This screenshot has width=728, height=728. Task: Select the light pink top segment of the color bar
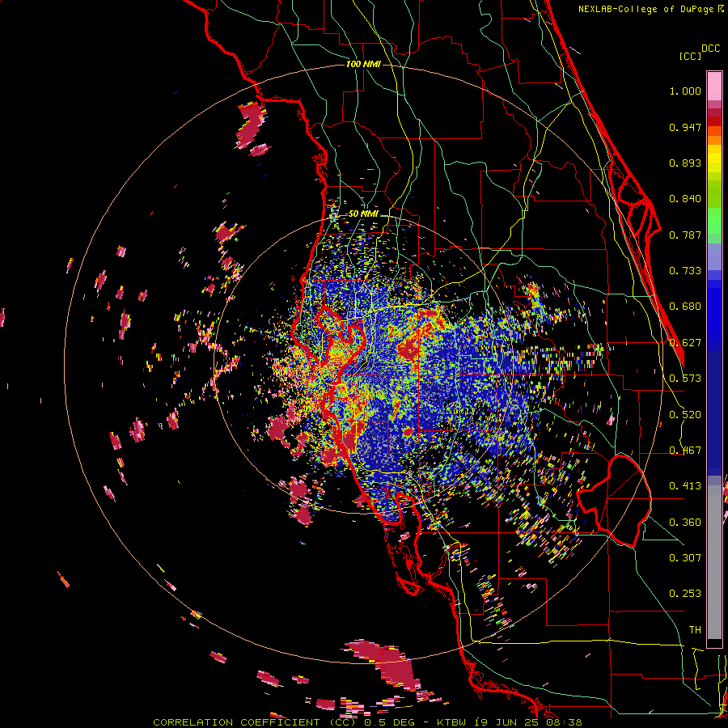pyautogui.click(x=714, y=86)
